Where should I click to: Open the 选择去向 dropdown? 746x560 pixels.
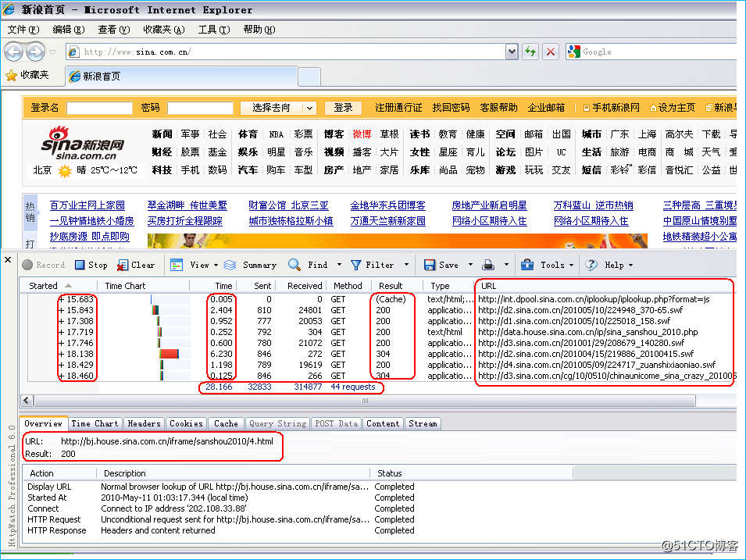278,108
